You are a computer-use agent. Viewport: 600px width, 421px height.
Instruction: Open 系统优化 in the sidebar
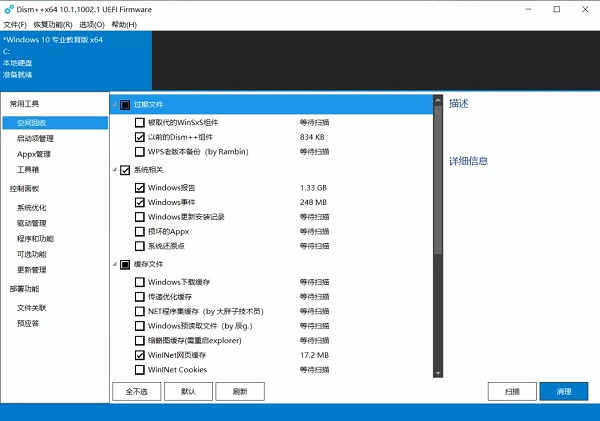pos(31,207)
